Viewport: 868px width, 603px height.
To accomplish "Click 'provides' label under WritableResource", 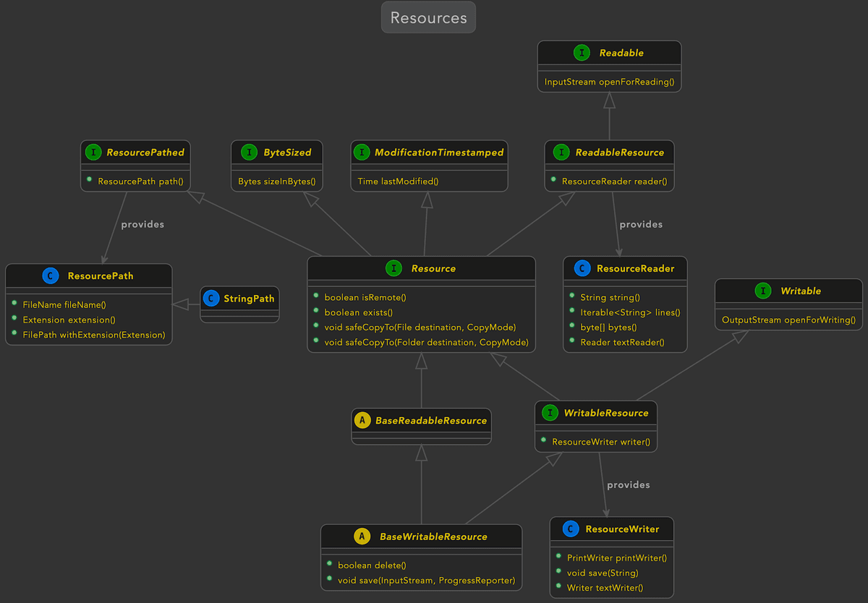I will pyautogui.click(x=629, y=484).
